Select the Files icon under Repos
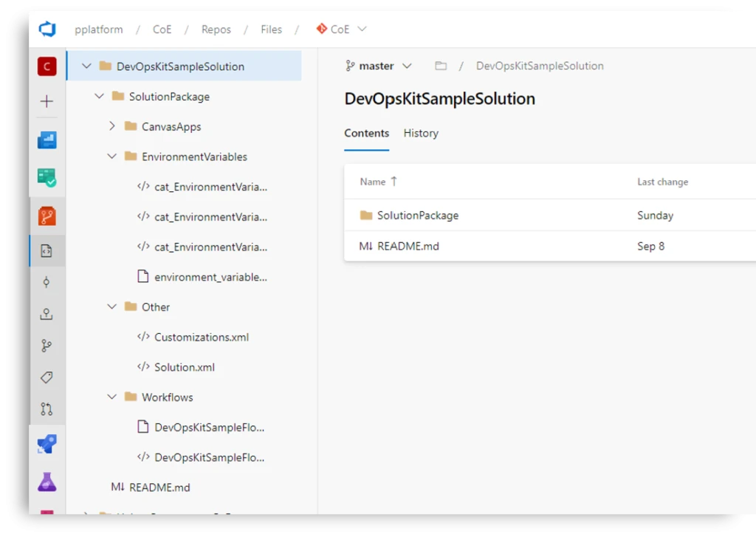756x537 pixels. click(47, 250)
